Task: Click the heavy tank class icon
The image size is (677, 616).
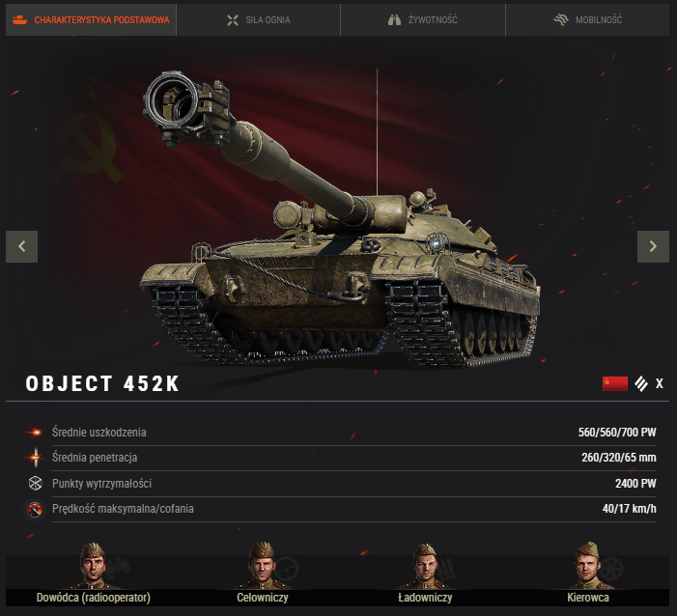Action: click(x=641, y=383)
